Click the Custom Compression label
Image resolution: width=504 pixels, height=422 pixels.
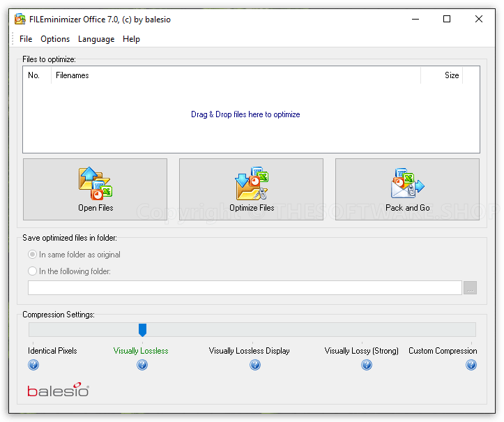point(443,351)
